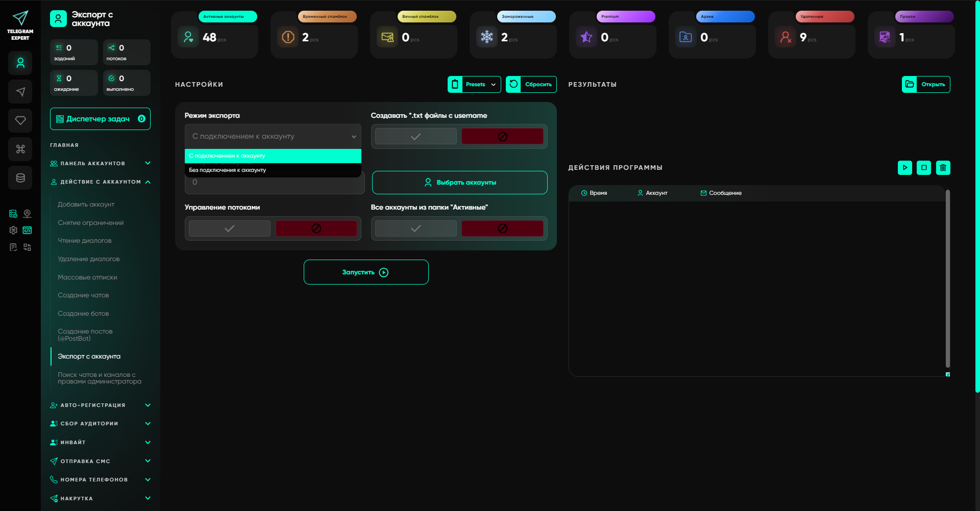The image size is (980, 511).
Task: Click the Запустить button
Action: pyautogui.click(x=366, y=272)
